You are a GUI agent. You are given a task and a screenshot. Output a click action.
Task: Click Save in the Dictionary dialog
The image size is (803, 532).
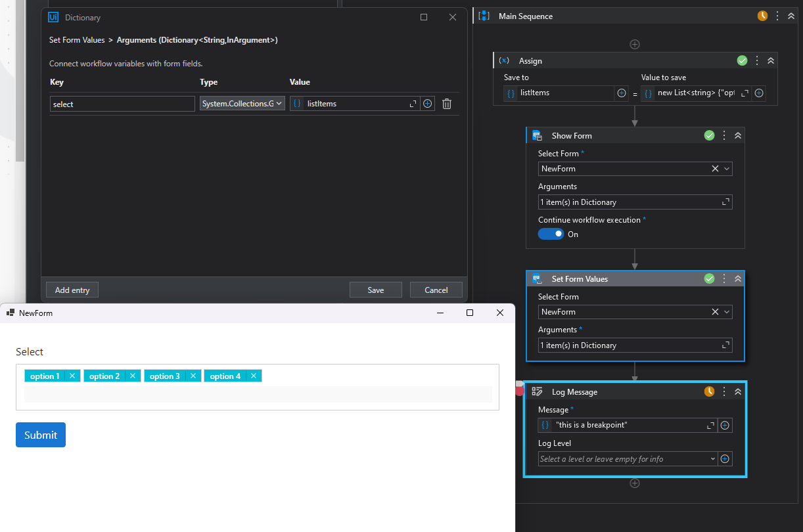coord(376,290)
